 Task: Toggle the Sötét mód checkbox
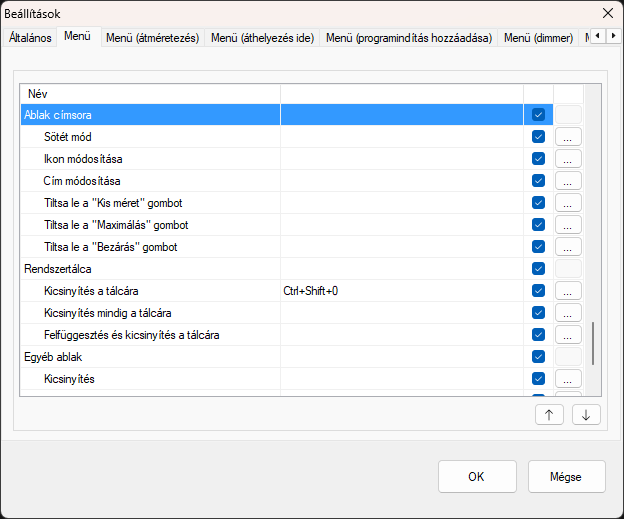[538, 137]
